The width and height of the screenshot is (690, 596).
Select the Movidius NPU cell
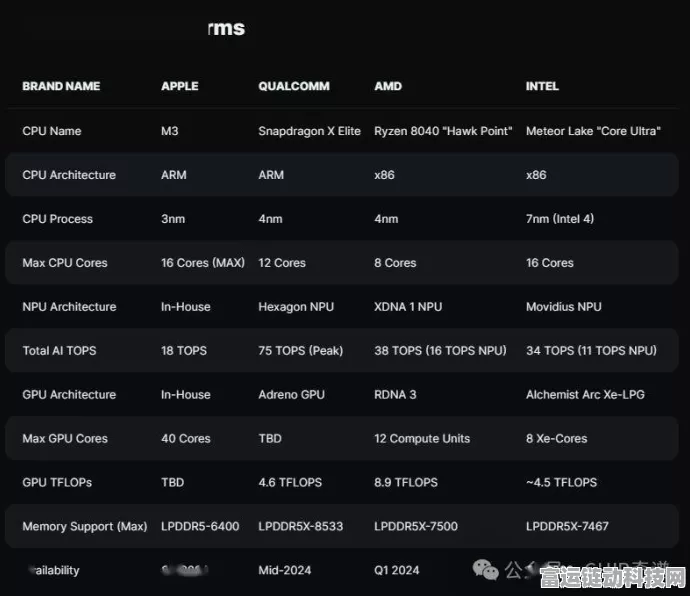(564, 307)
